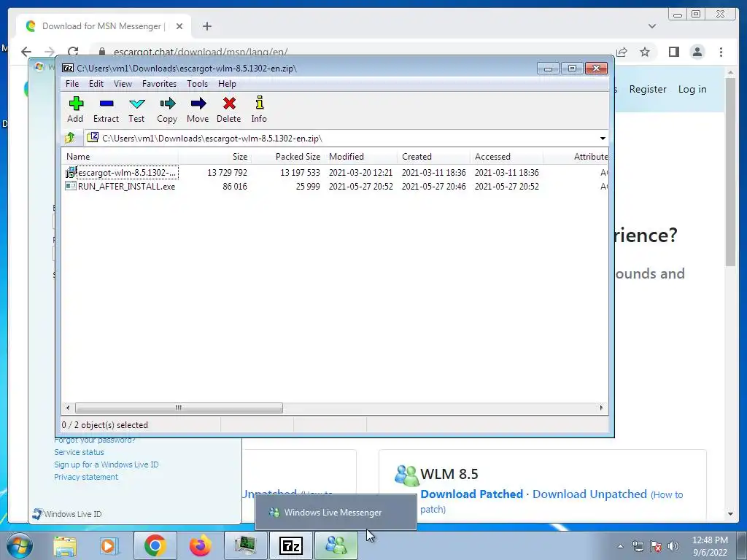Bookmark this page with the star icon

click(645, 52)
